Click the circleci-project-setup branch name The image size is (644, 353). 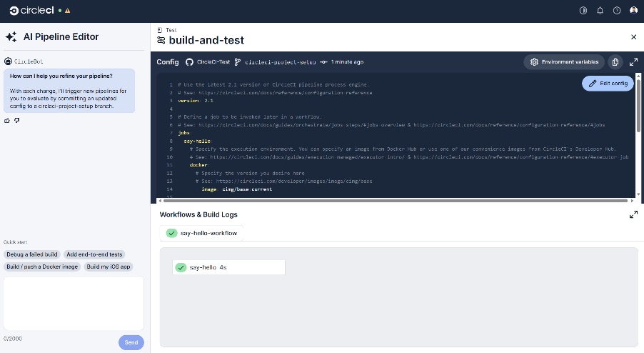(x=280, y=62)
